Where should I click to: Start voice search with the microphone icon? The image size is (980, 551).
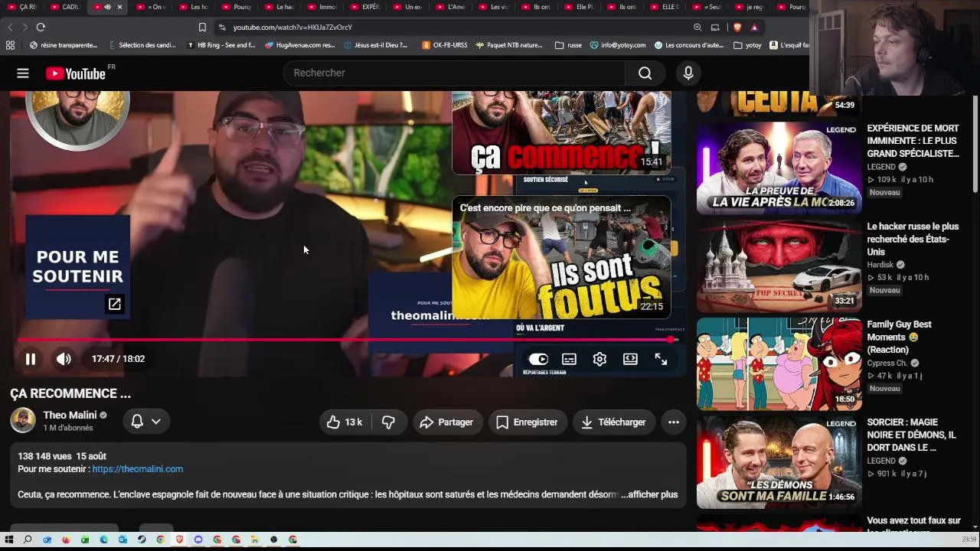tap(688, 73)
